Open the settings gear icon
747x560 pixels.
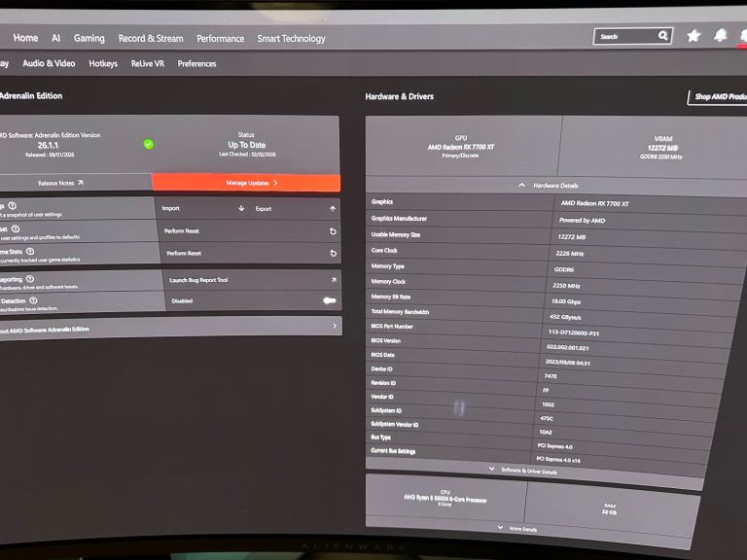(x=743, y=36)
